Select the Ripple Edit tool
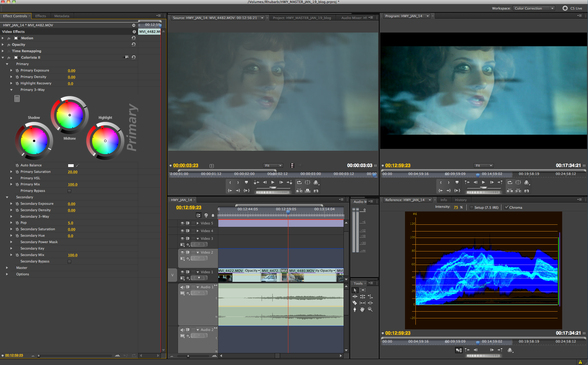 click(355, 297)
